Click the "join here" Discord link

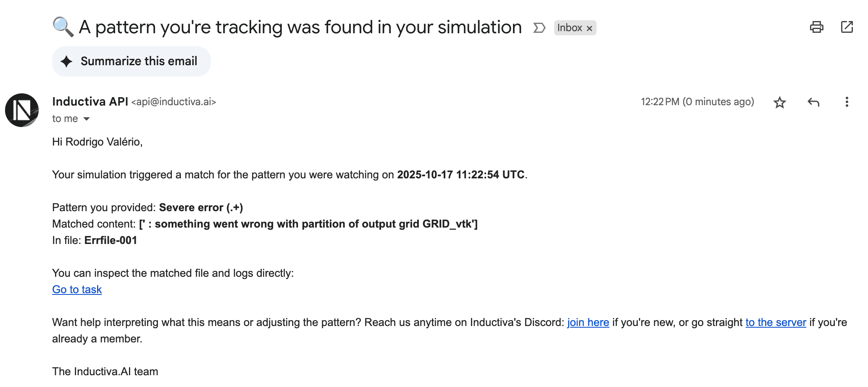click(x=588, y=322)
